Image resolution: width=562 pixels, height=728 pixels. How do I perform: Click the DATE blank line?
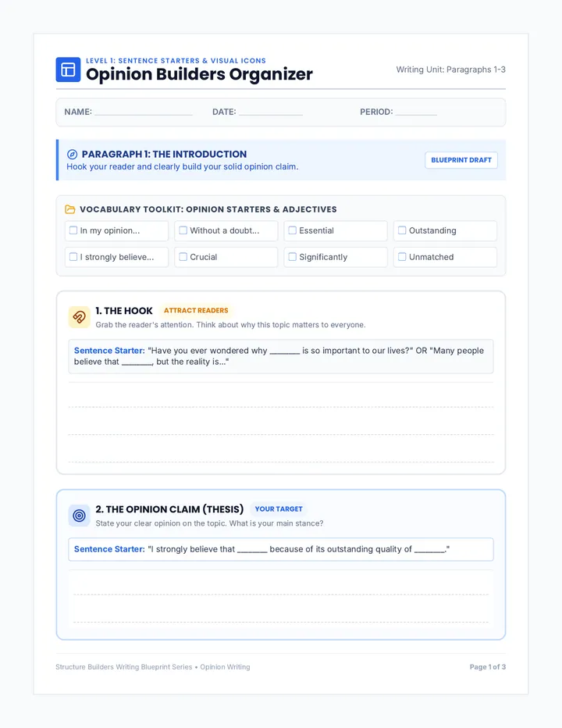[271, 112]
